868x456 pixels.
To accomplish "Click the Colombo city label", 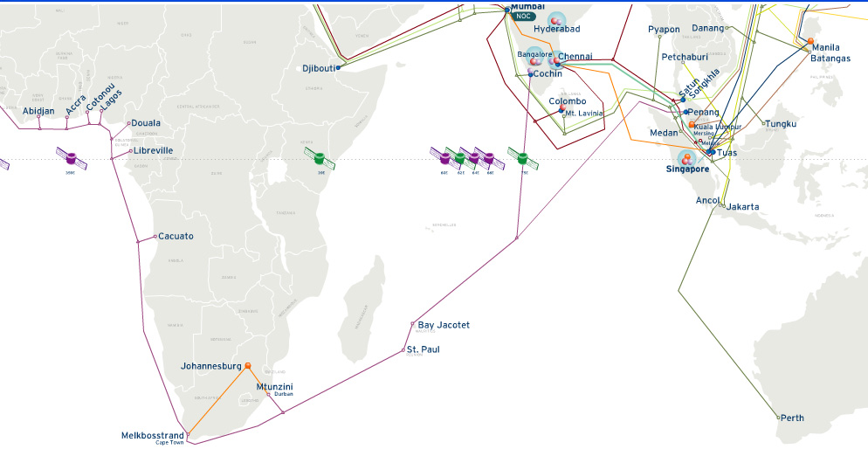I will click(568, 101).
